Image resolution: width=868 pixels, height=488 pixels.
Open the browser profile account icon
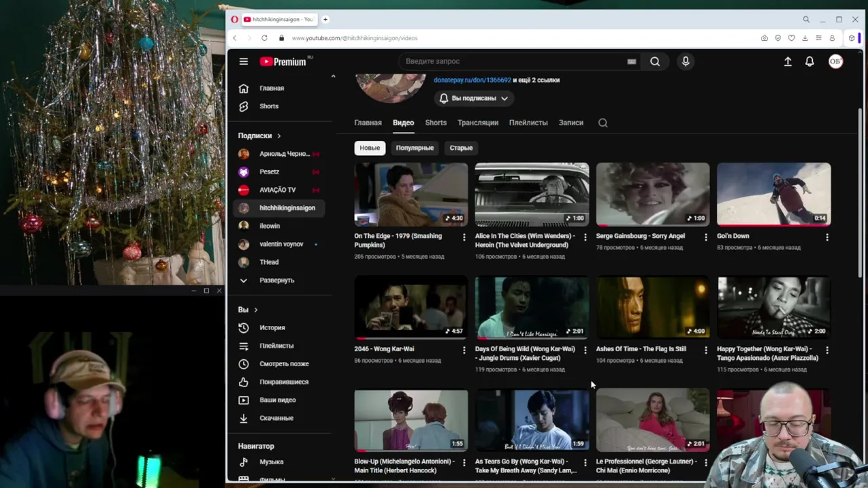[832, 38]
